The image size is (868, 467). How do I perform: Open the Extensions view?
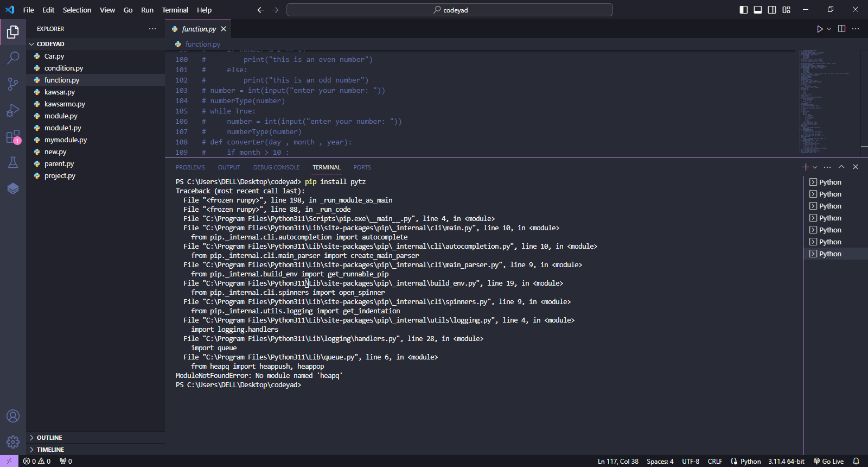13,137
